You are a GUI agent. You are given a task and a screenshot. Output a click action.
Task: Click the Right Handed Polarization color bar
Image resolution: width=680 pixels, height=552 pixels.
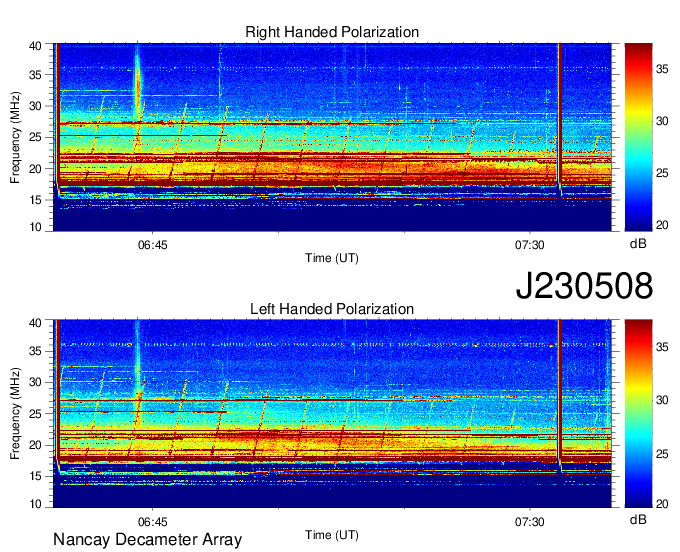click(638, 137)
